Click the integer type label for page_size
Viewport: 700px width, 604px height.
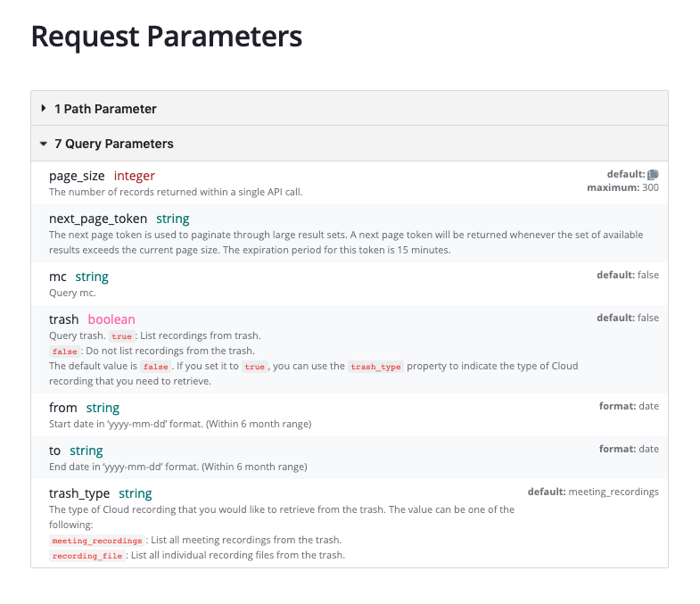[135, 176]
